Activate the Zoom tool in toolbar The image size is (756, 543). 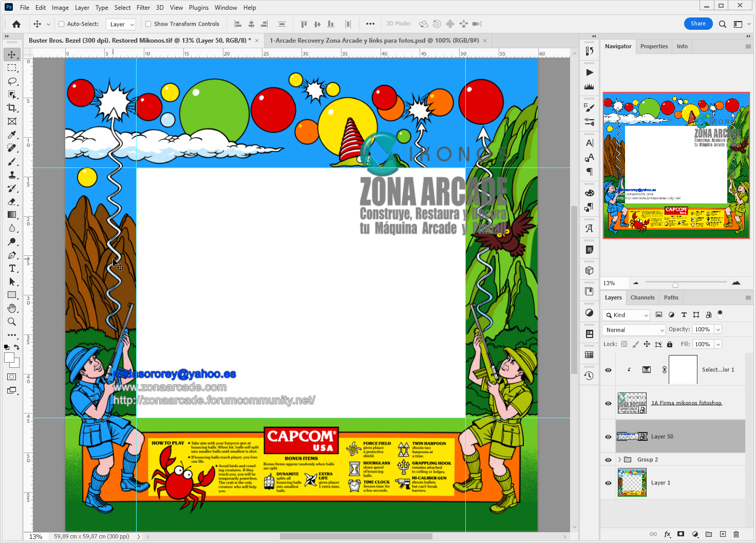tap(12, 322)
